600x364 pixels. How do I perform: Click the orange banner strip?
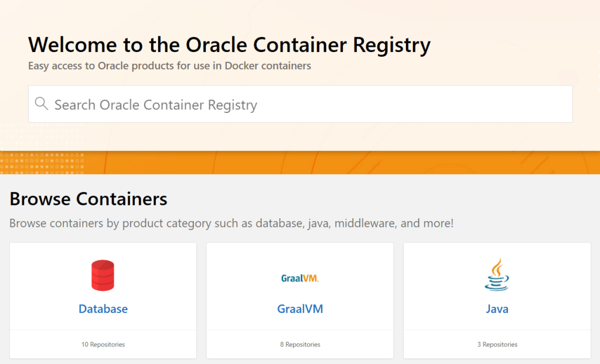pos(352,163)
